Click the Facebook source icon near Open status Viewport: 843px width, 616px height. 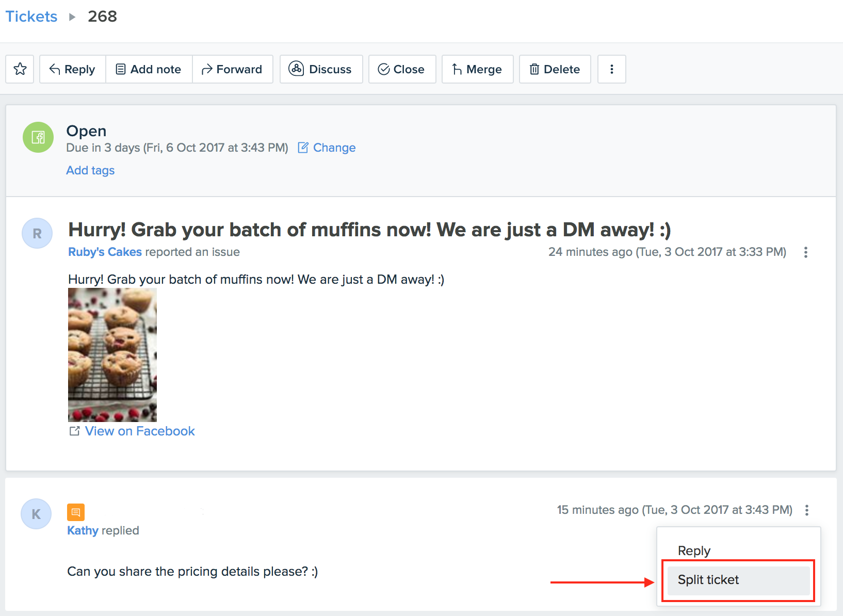click(37, 137)
